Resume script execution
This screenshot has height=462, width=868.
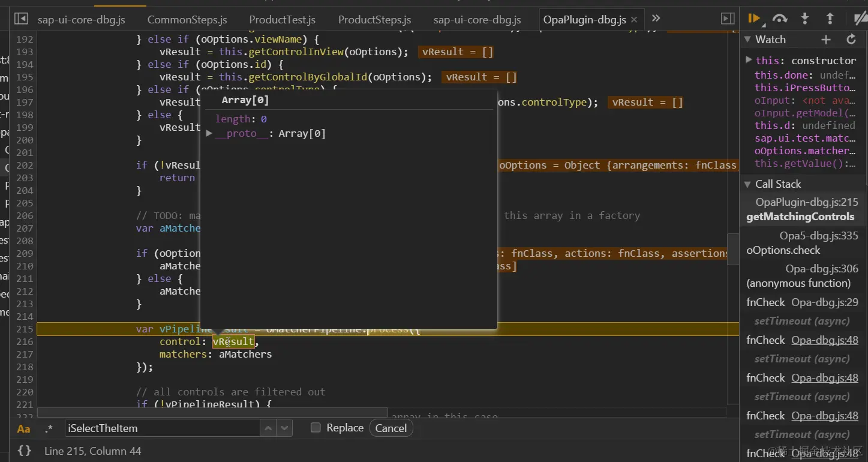755,19
